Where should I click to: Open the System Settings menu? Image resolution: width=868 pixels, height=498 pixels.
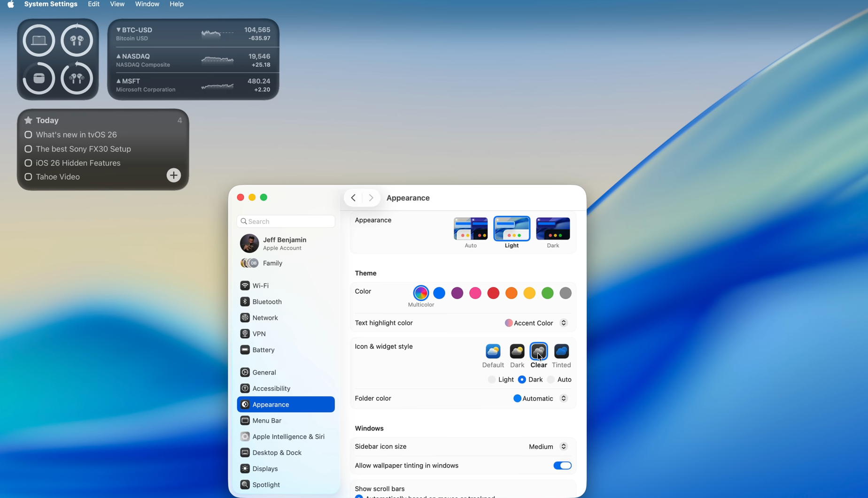pyautogui.click(x=51, y=4)
